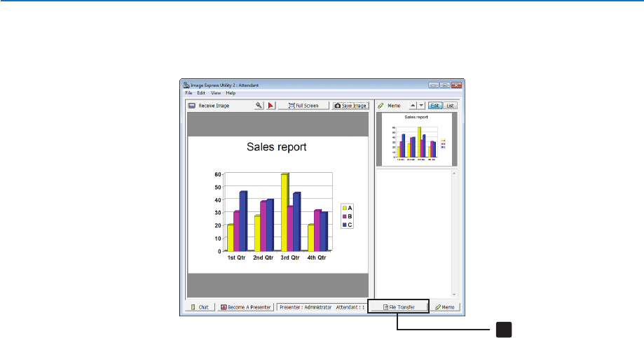Click the memo area scrollbar up arrow

point(454,173)
